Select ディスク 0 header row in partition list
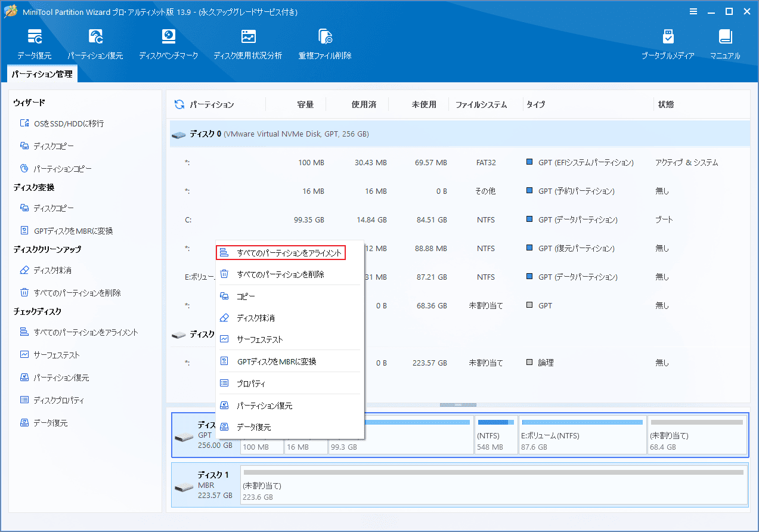759x532 pixels. [x=460, y=134]
